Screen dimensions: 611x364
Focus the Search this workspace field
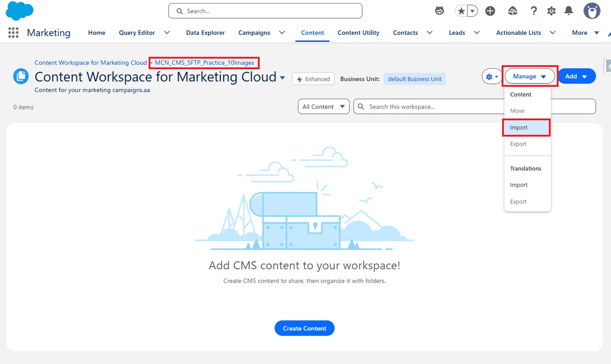(475, 107)
